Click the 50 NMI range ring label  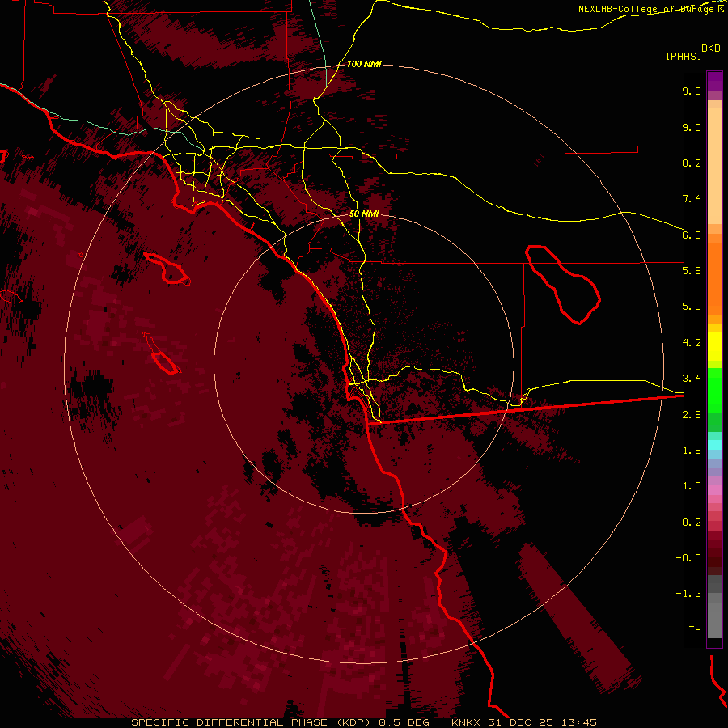pos(364,214)
